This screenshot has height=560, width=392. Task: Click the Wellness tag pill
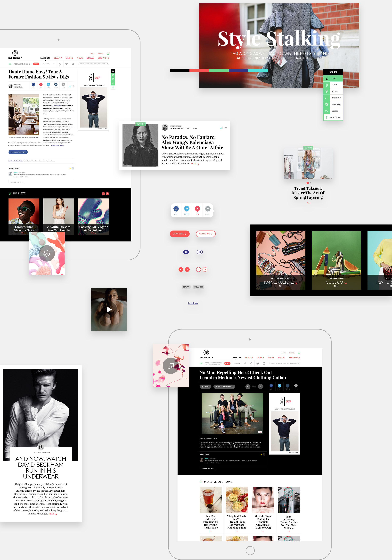(x=198, y=287)
